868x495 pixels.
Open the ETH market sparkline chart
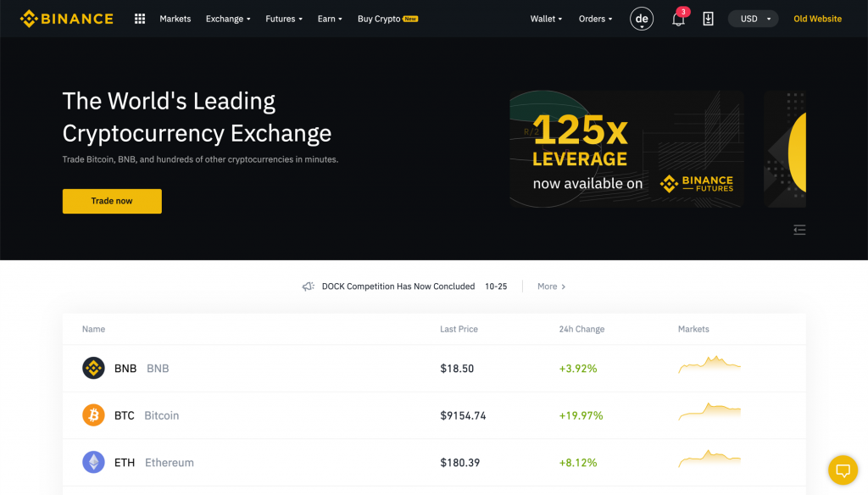pyautogui.click(x=709, y=459)
